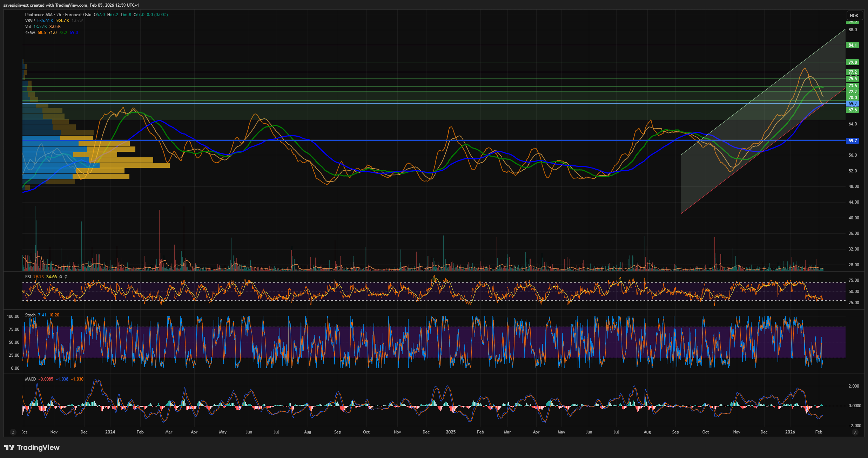Select the 4EMA indicator legend label
Screen dimensions: 868x458
pos(30,33)
